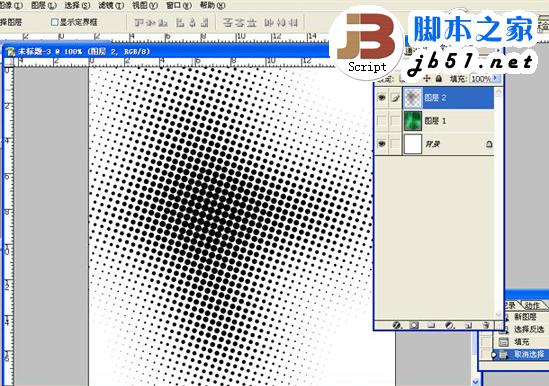Create a new adjustment layer
The width and height of the screenshot is (549, 386).
449,325
